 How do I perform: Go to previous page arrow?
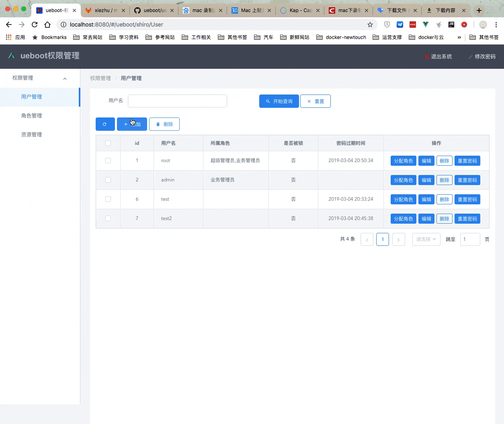tap(367, 239)
